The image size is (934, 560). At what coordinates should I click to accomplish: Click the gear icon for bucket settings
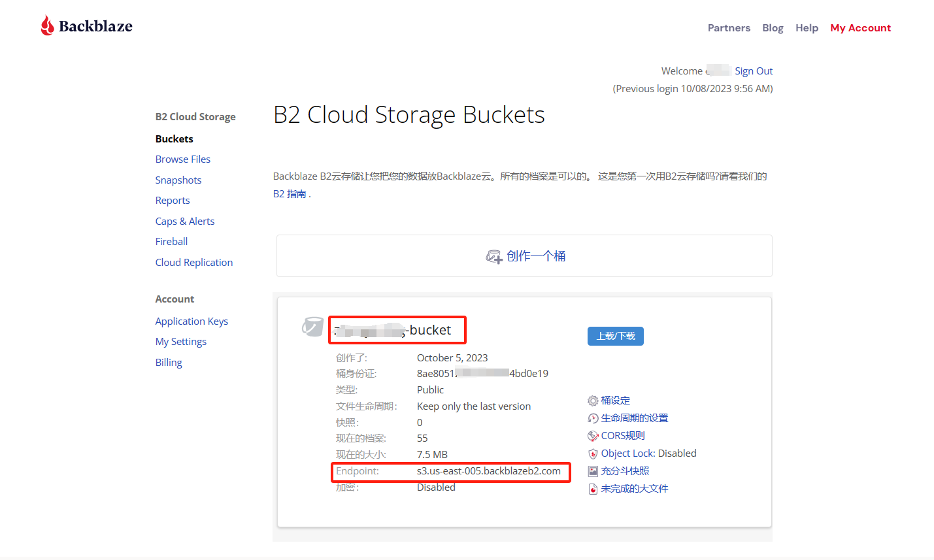tap(593, 401)
